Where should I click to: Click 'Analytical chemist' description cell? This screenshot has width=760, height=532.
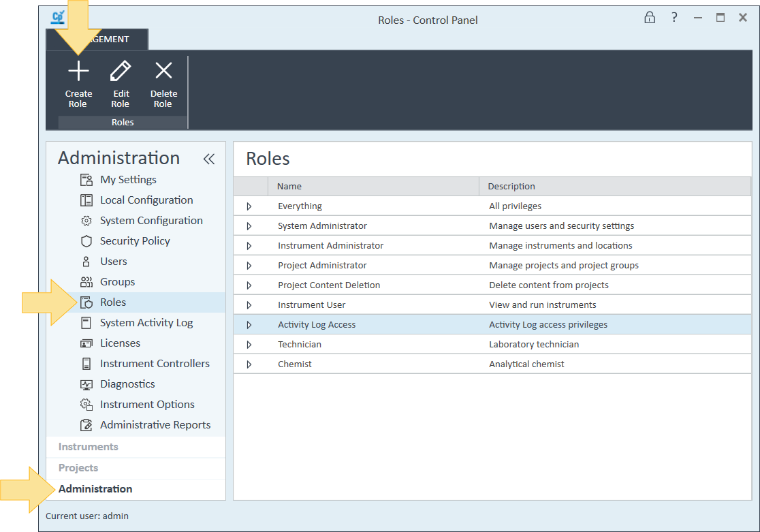[526, 364]
